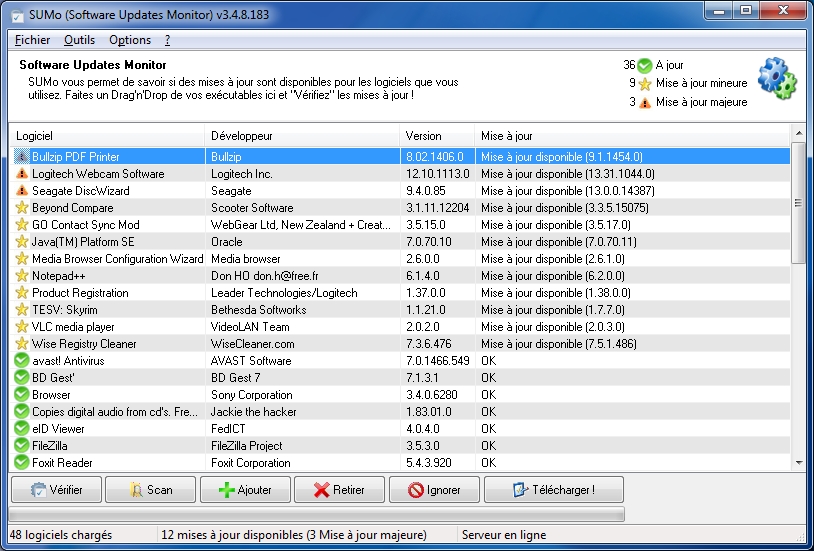This screenshot has height=551, width=814.
Task: Click version 4.0.4.0 of eID Viewer
Action: pos(423,428)
